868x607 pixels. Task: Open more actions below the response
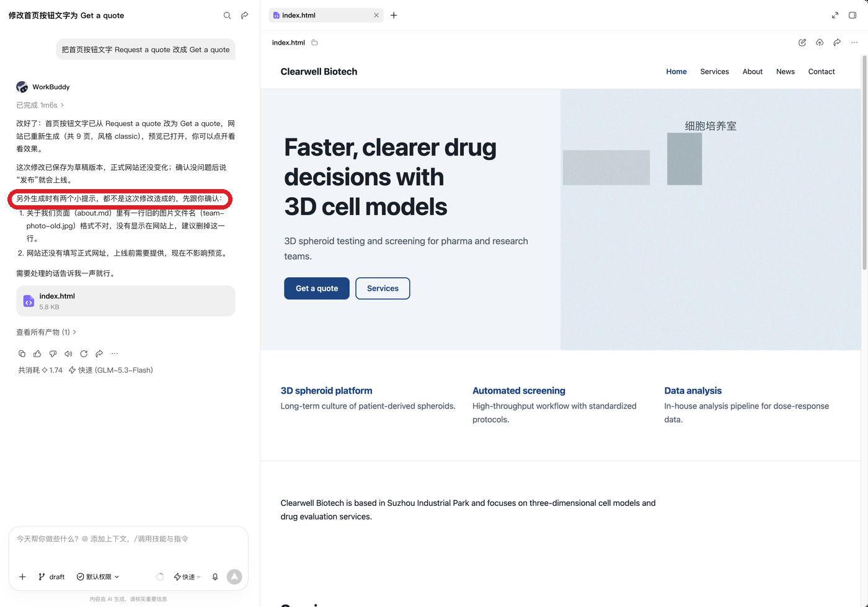[115, 353]
